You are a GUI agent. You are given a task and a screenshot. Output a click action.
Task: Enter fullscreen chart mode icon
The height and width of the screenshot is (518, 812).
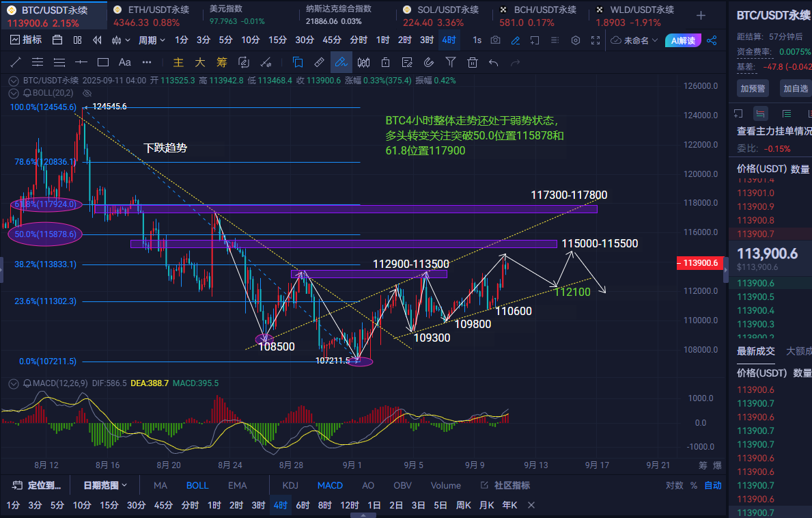click(x=596, y=40)
